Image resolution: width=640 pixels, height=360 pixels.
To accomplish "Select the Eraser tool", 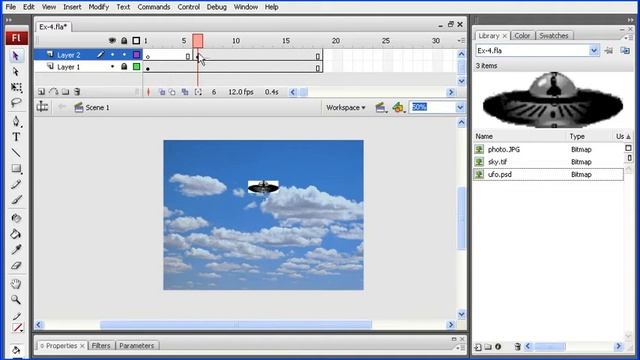I will coord(16,266).
